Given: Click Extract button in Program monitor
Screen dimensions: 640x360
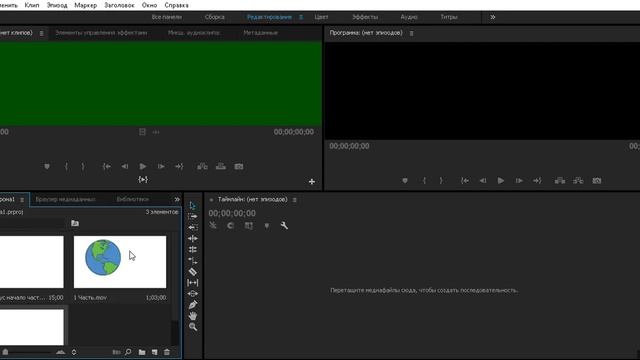Looking at the screenshot, I should pos(578,180).
